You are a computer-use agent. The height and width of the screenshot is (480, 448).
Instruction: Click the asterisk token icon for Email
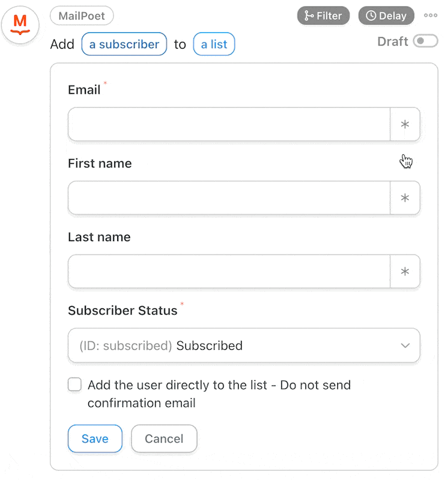[405, 124]
